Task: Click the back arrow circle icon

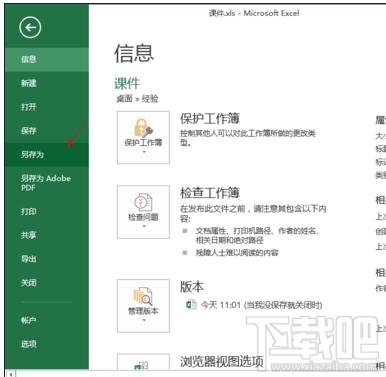Action: tap(30, 27)
